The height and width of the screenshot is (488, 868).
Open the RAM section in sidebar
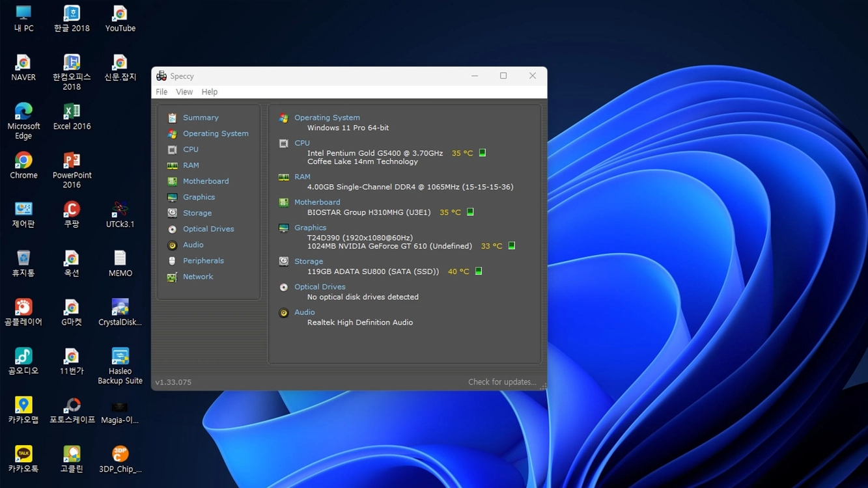(191, 165)
